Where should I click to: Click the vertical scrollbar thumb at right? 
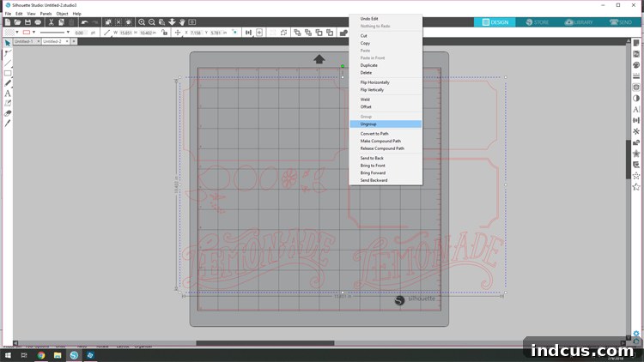(x=628, y=160)
